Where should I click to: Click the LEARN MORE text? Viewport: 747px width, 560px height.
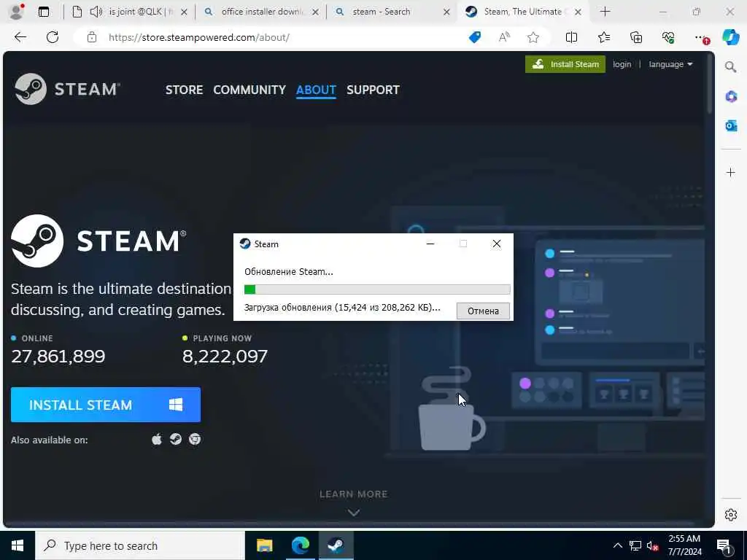(354, 494)
